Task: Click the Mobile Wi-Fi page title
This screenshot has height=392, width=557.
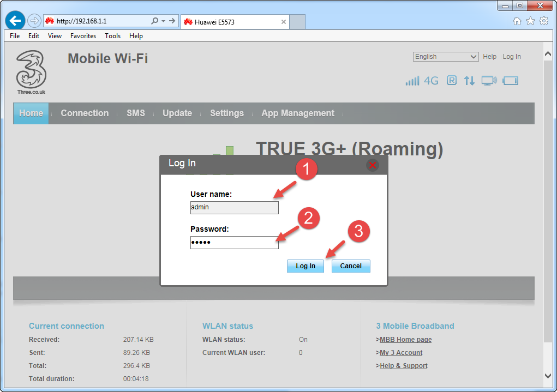Action: point(108,58)
